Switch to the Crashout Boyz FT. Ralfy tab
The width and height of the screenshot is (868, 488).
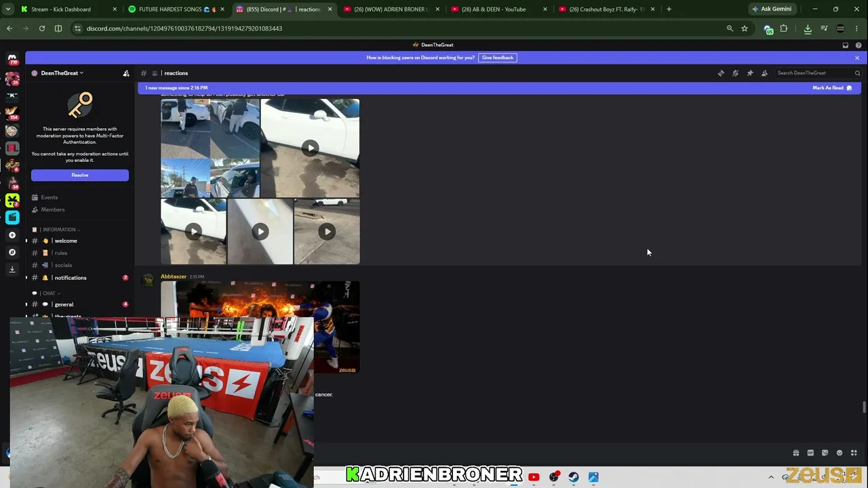[606, 9]
